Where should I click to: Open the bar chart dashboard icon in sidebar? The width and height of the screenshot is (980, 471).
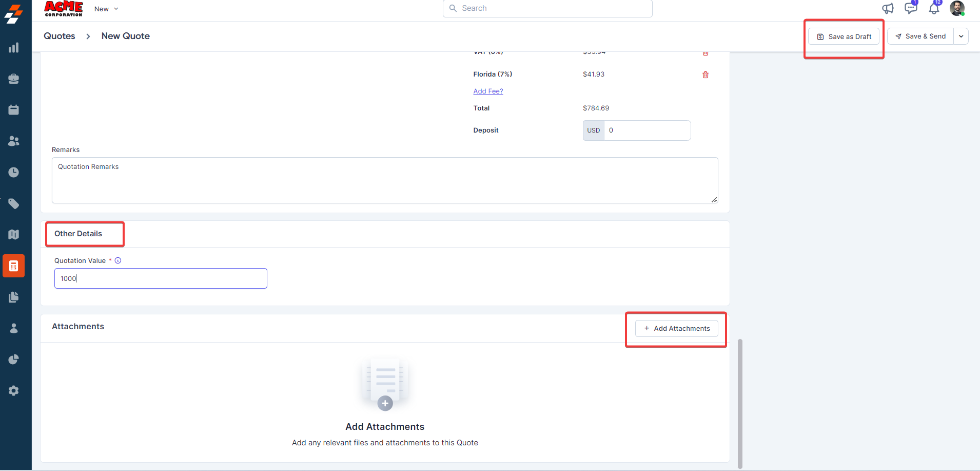click(14, 48)
